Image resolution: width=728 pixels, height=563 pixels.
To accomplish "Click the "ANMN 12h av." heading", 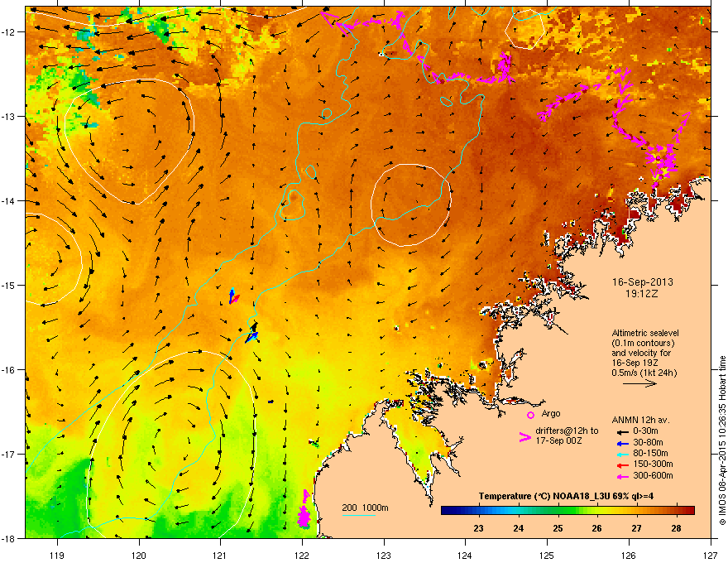I will 640,420.
